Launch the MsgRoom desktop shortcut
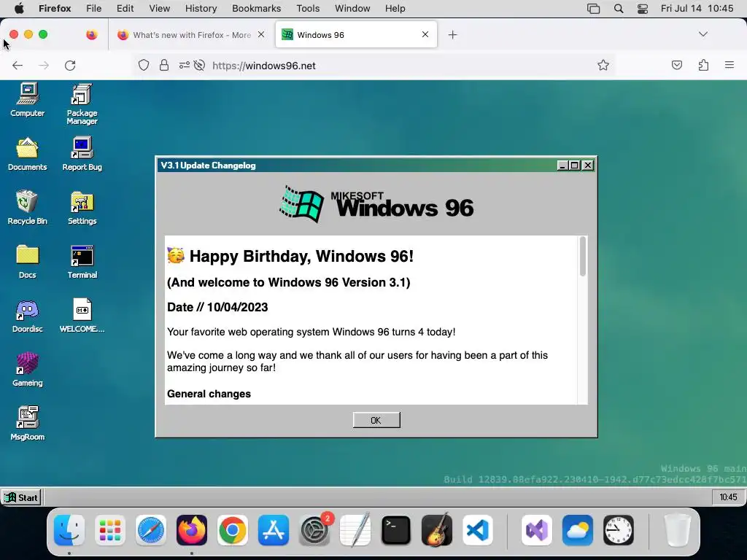 pos(28,424)
